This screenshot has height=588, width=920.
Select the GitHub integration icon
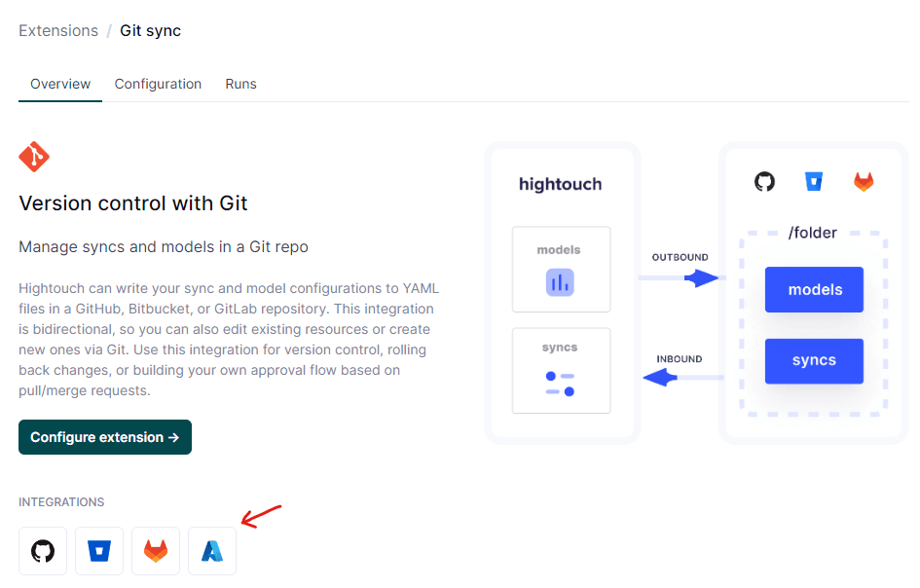(x=42, y=550)
